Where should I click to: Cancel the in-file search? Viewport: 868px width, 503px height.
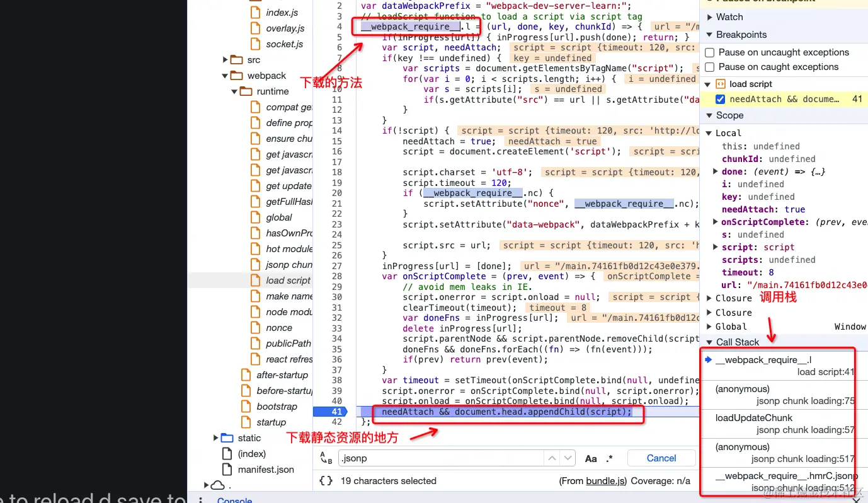(x=661, y=458)
